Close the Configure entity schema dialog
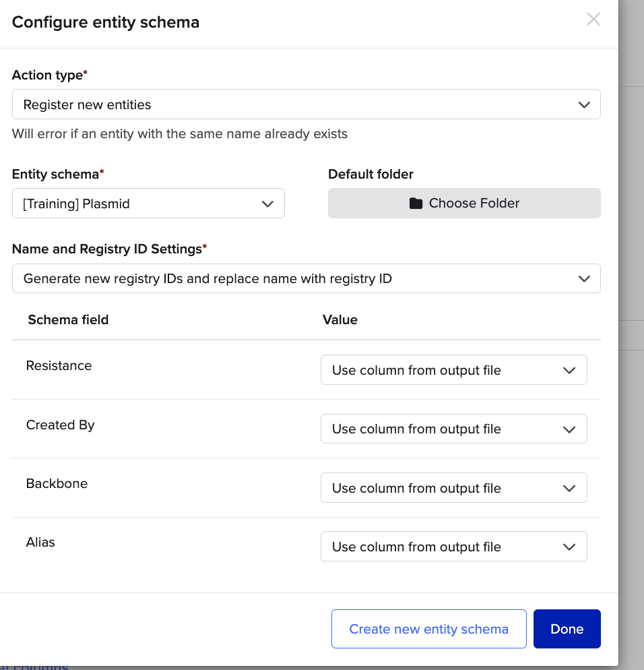This screenshot has width=644, height=670. (593, 20)
